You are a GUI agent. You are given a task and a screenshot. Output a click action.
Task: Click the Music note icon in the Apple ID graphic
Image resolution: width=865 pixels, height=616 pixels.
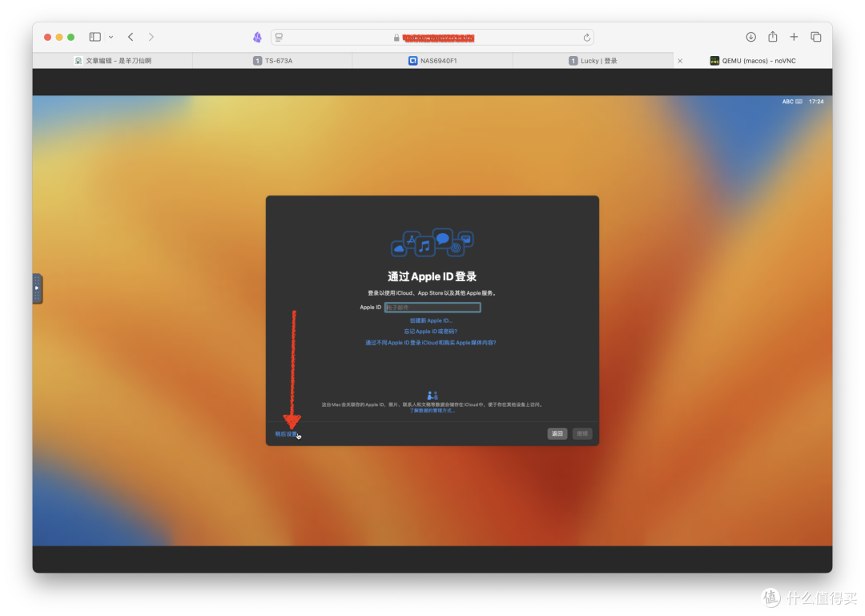click(424, 246)
